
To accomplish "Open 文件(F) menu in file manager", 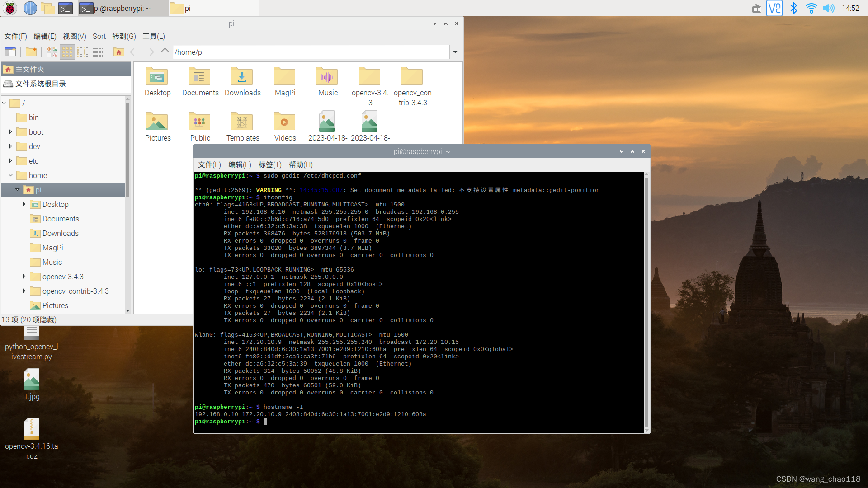I will pyautogui.click(x=15, y=36).
